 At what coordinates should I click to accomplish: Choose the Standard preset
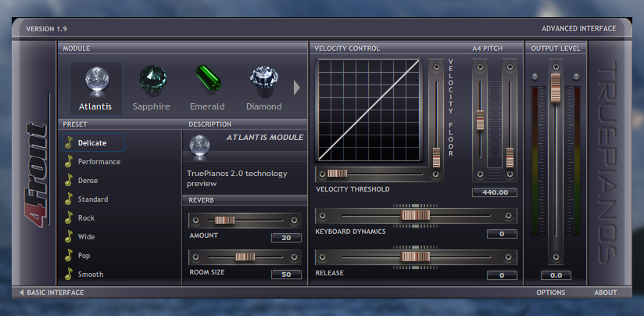(x=93, y=199)
